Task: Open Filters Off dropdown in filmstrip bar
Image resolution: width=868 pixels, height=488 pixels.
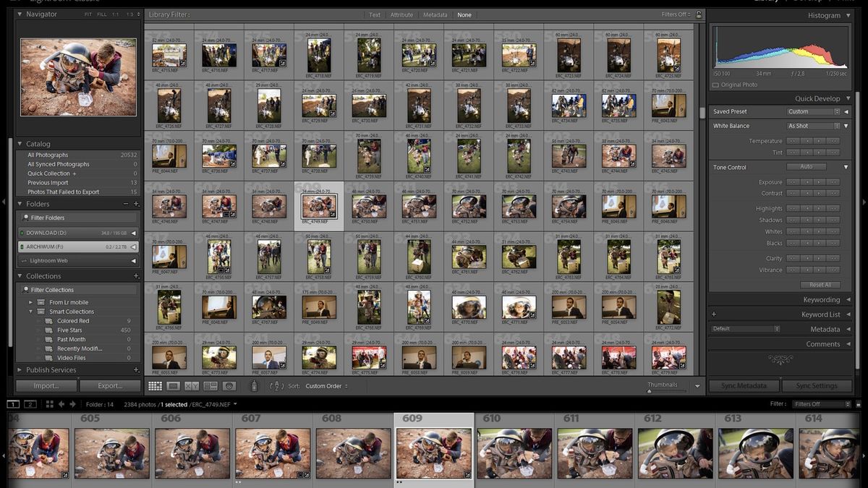Action: pos(822,404)
